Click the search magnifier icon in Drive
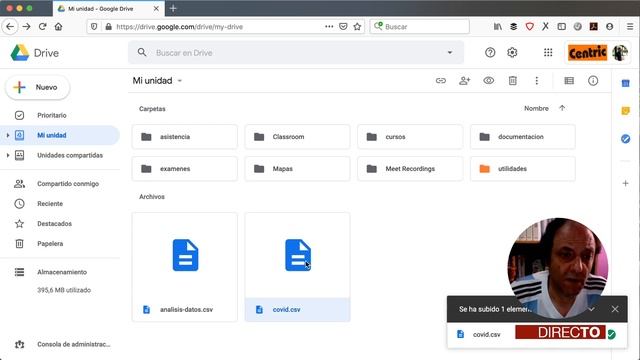640x360 pixels. pyautogui.click(x=142, y=53)
